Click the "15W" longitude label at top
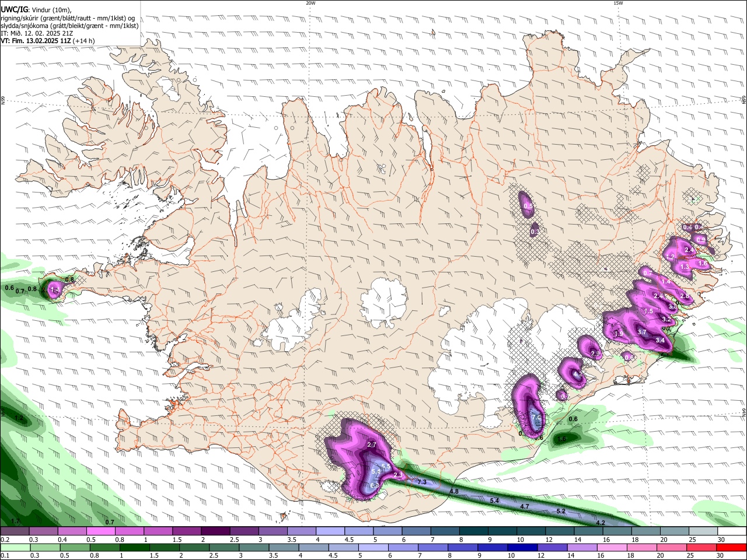Viewport: 747px width, 560px height. (x=618, y=3)
